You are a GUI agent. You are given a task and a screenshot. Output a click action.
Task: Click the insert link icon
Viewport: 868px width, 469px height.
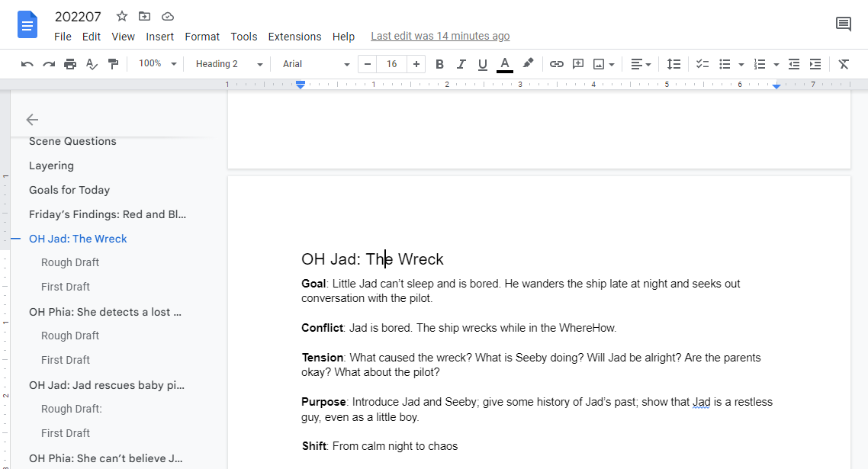557,64
